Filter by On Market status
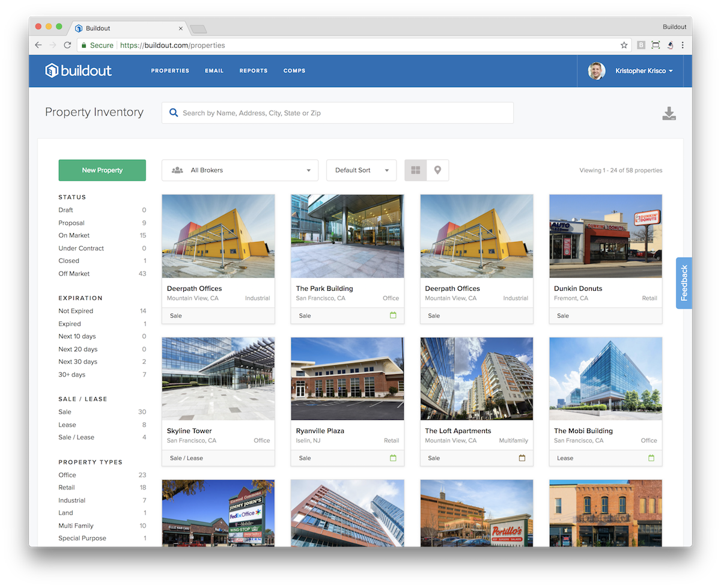Image resolution: width=721 pixels, height=588 pixels. [74, 235]
